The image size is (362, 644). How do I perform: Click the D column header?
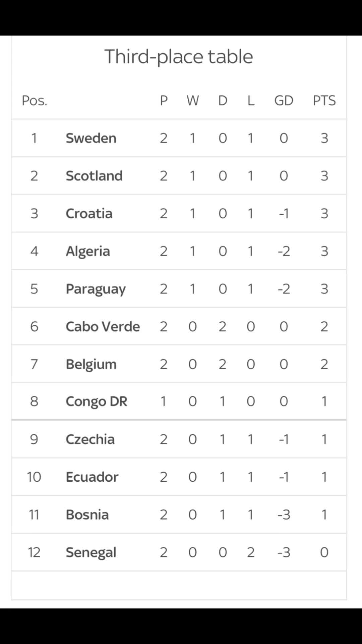[x=223, y=100]
